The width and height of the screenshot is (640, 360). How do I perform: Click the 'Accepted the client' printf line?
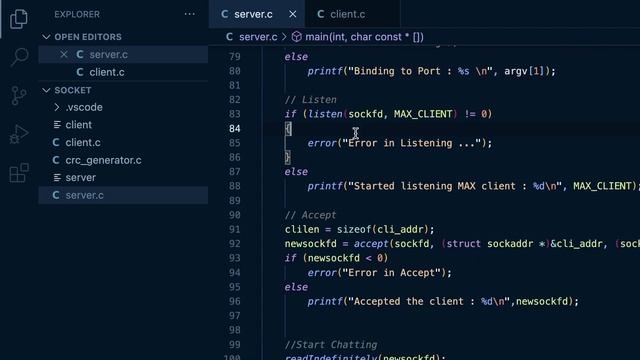pyautogui.click(x=443, y=302)
